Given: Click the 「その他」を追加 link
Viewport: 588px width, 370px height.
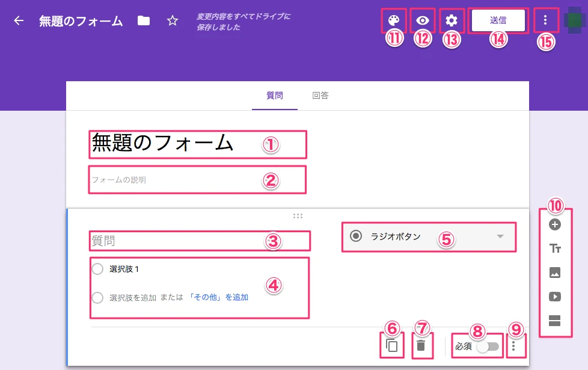Looking at the screenshot, I should (218, 297).
